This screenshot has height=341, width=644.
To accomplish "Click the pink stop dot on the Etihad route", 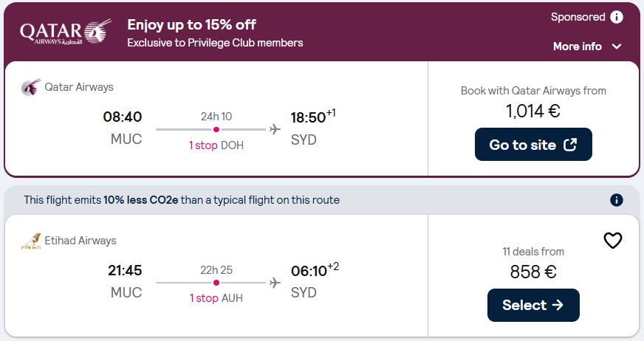I will click(x=216, y=283).
